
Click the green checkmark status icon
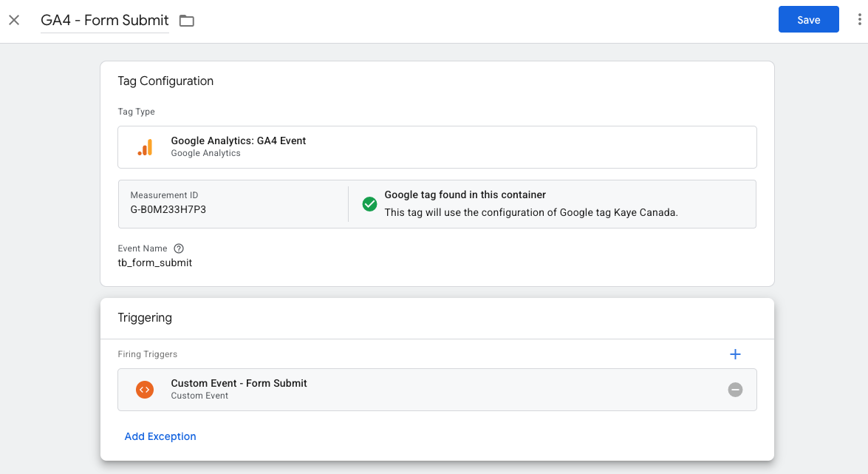[x=369, y=204]
